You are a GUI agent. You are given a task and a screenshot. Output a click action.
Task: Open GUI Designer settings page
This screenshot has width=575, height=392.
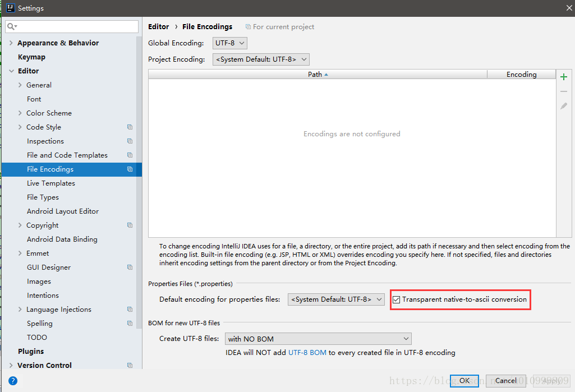48,268
